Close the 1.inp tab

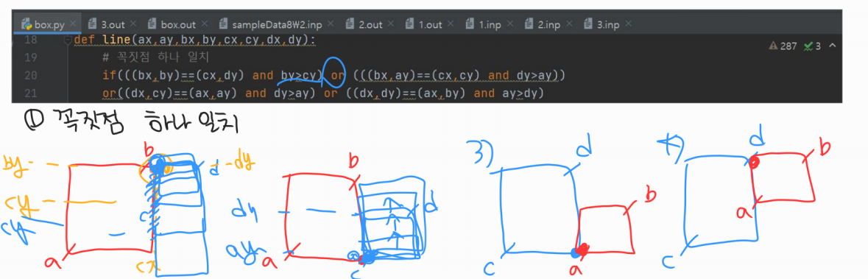510,24
